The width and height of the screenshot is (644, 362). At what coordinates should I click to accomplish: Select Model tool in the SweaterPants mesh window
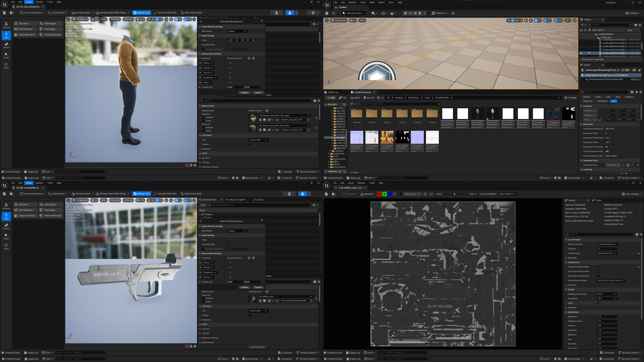click(x=6, y=55)
